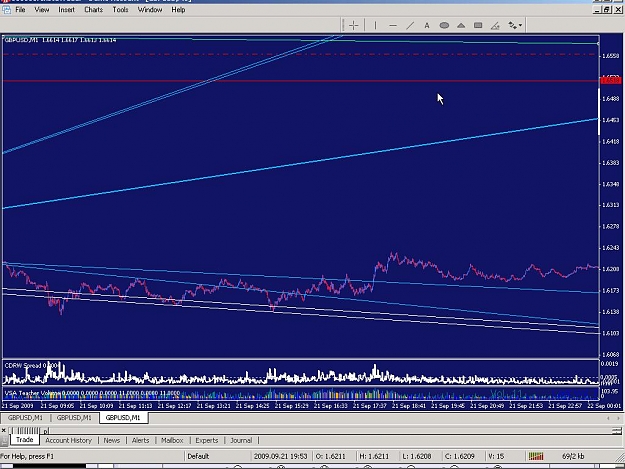Click the O: 1.6211 open price field
The height and width of the screenshot is (469, 625).
coord(330,456)
